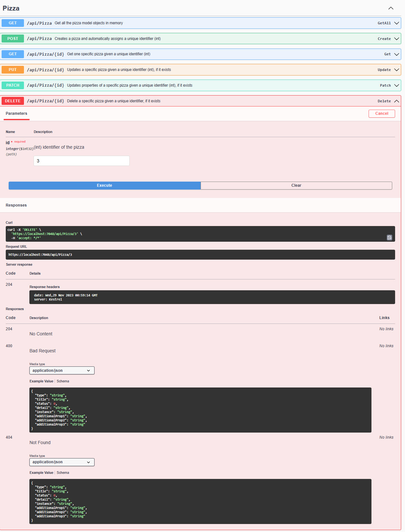Execute the DELETE request
The height and width of the screenshot is (532, 405).
click(104, 185)
